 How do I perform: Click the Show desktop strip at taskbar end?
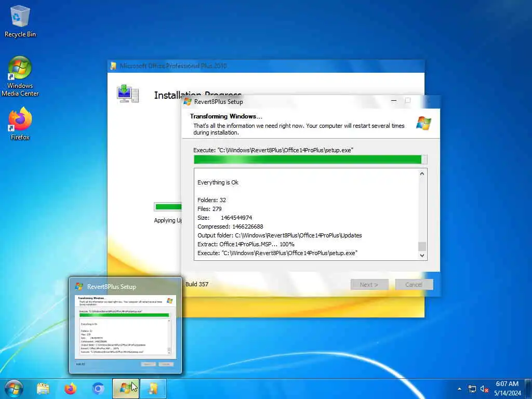point(528,389)
